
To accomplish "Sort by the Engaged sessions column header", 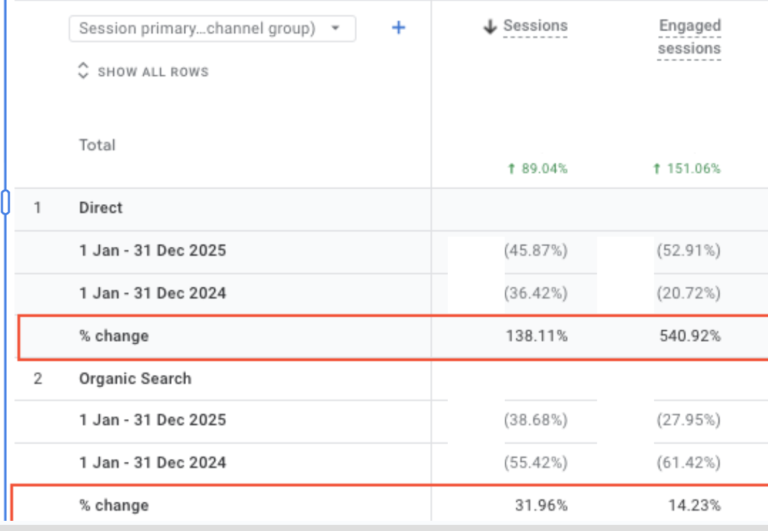I will click(x=689, y=37).
